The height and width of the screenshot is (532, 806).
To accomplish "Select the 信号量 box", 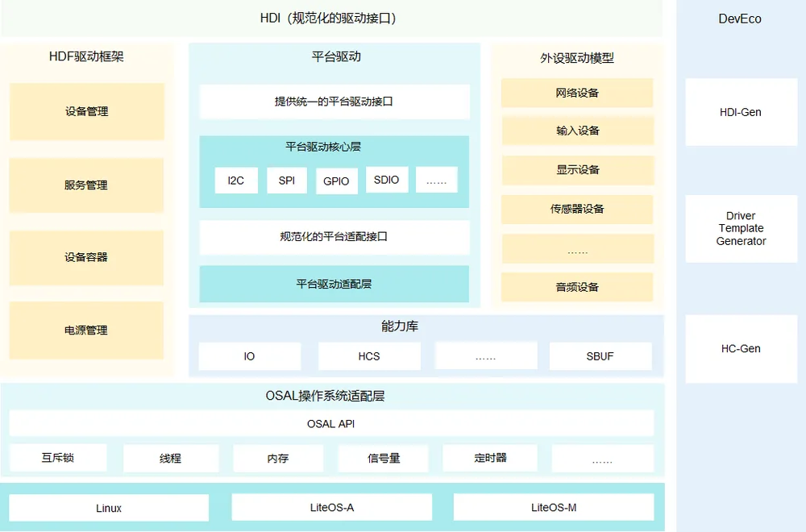I will coord(384,458).
